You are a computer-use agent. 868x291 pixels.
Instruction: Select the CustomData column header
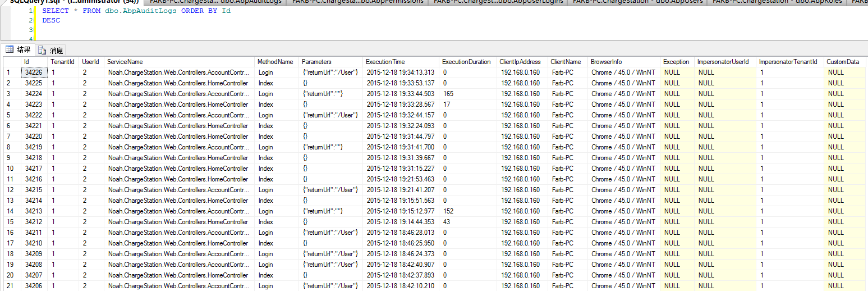(845, 62)
